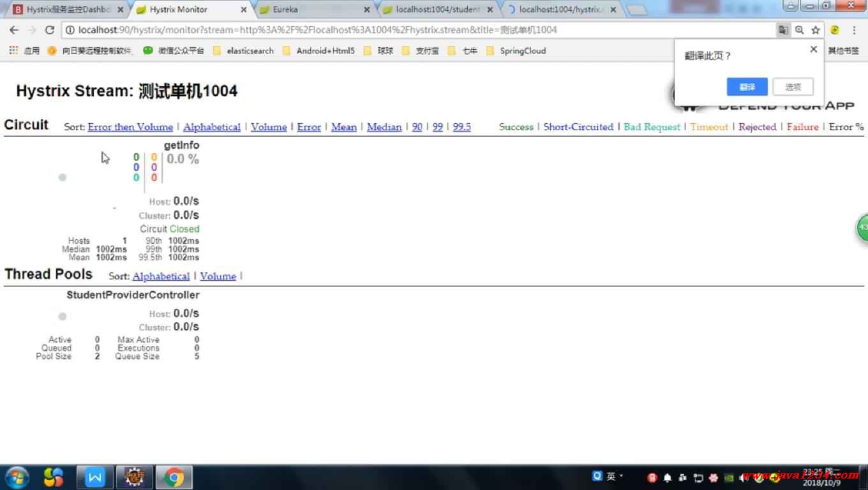Click the input method 英 indicator

click(x=611, y=476)
